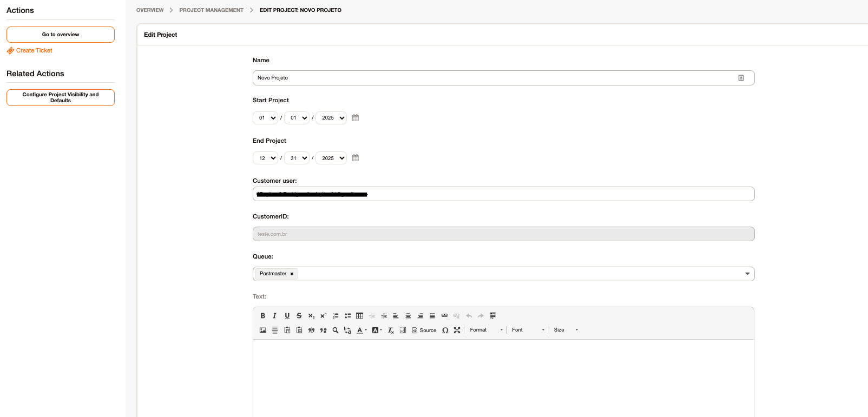Screen dimensions: 868x417
Task: Maximize the text editor
Action: point(457,330)
